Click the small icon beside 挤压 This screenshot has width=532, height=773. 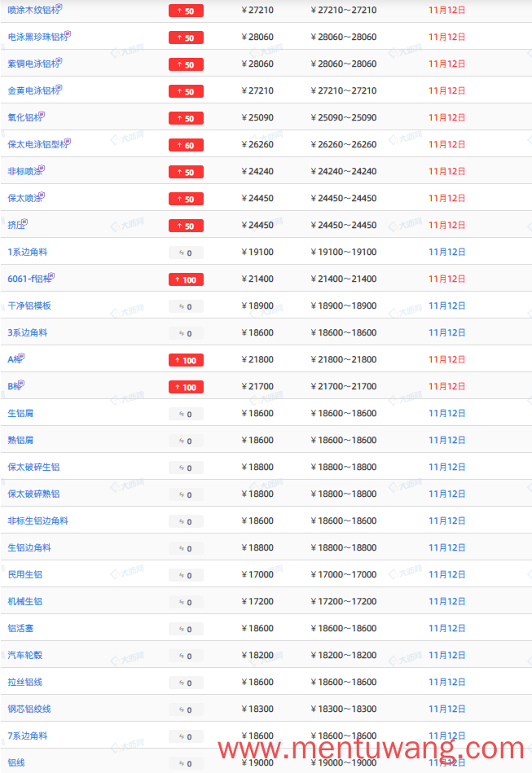click(x=24, y=222)
